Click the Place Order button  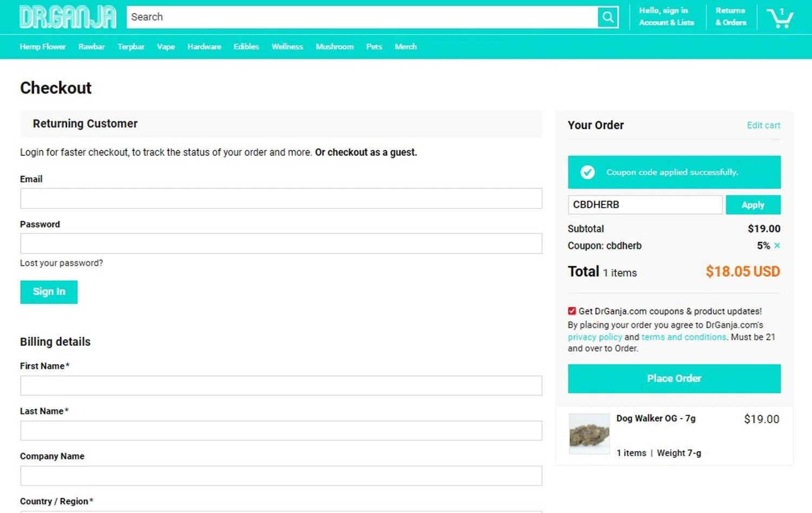674,378
